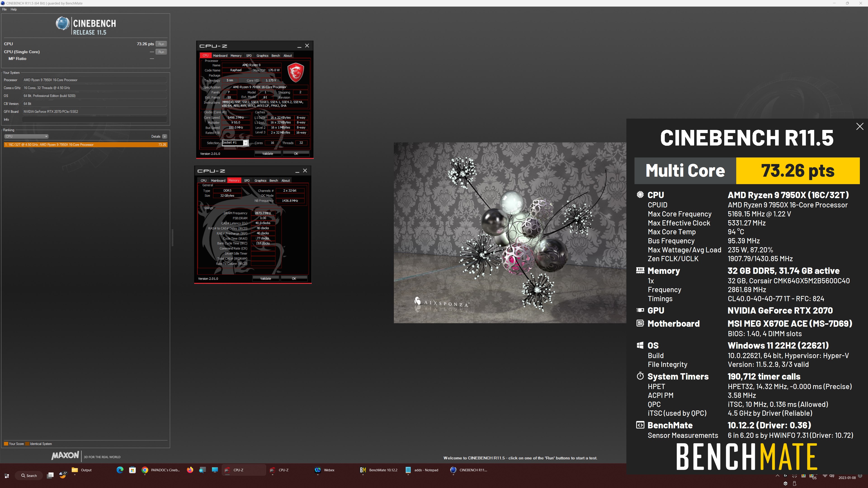Open Mainboard tab in lower CPU-Z window

pyautogui.click(x=218, y=181)
